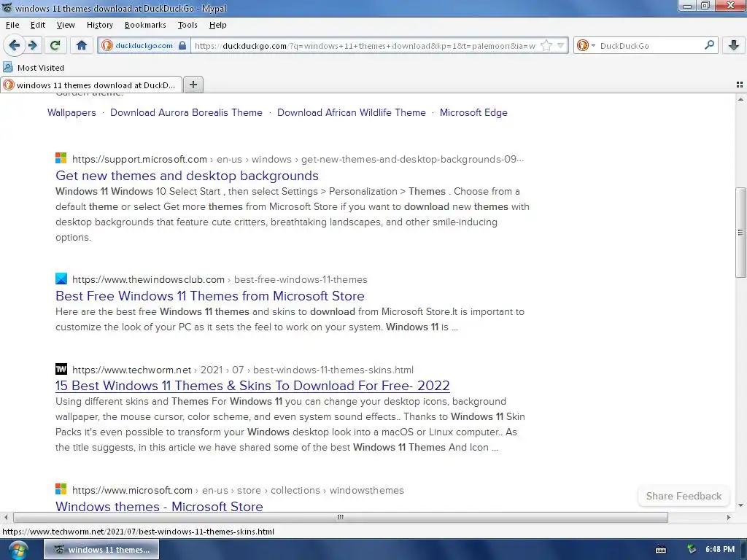Click the vertical scrollbar up arrow
747x560 pixels.
pyautogui.click(x=740, y=99)
